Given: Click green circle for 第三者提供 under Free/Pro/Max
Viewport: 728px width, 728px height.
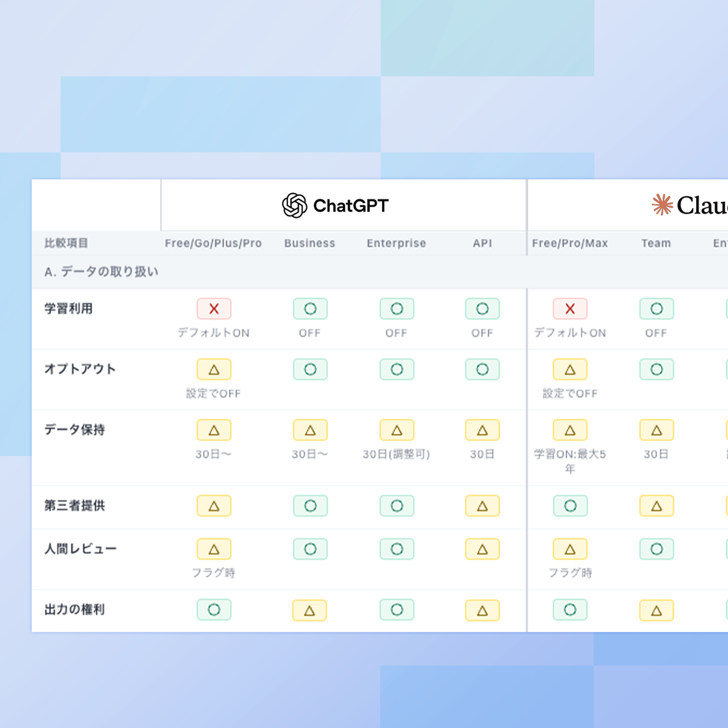Looking at the screenshot, I should coord(570,506).
